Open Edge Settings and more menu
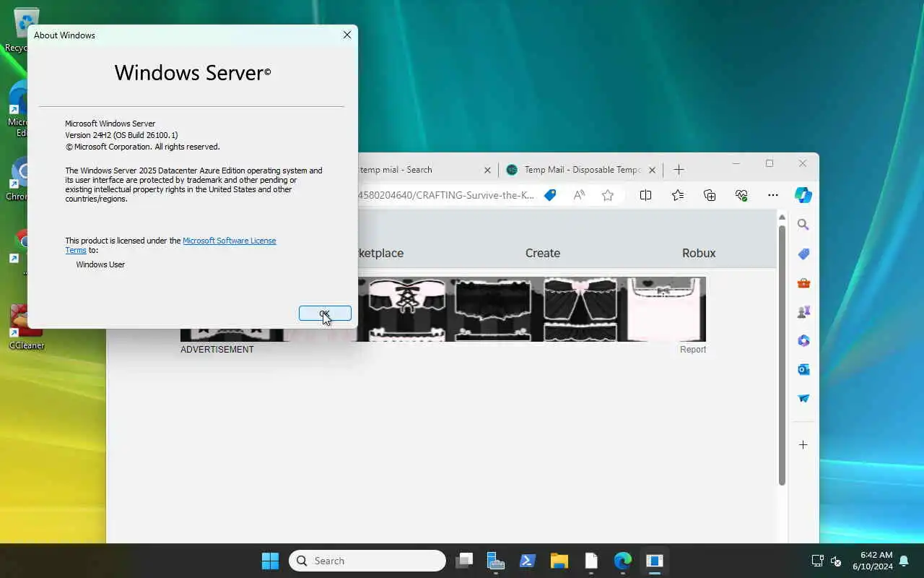This screenshot has height=578, width=924. pos(773,195)
